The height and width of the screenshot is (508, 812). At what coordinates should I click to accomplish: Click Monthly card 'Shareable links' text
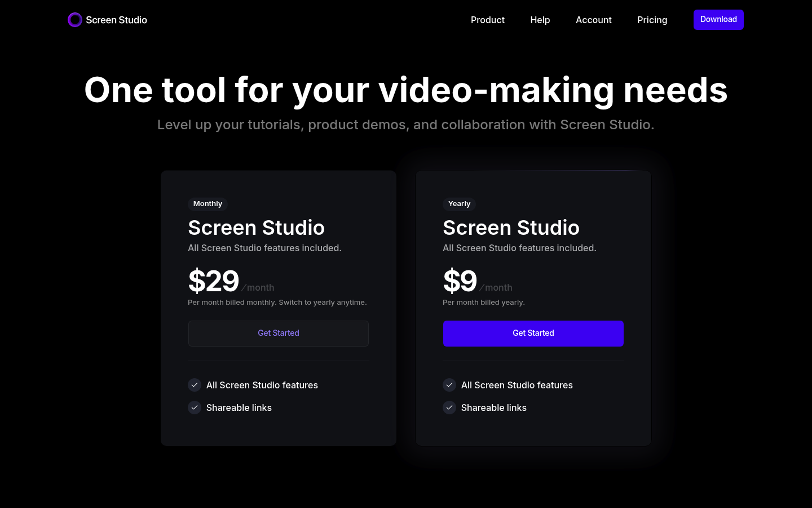tap(239, 408)
